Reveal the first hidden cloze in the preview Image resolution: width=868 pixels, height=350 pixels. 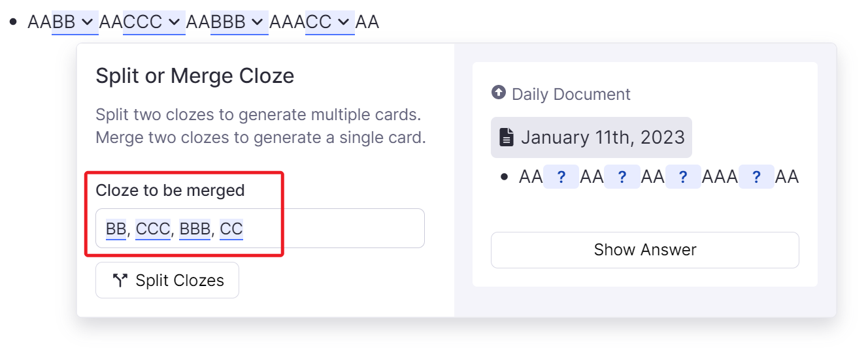561,177
